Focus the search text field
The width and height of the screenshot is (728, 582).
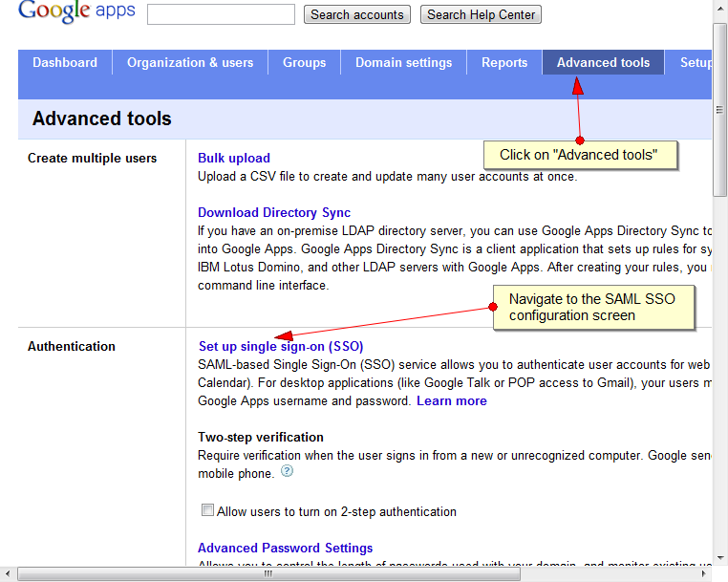[x=221, y=14]
